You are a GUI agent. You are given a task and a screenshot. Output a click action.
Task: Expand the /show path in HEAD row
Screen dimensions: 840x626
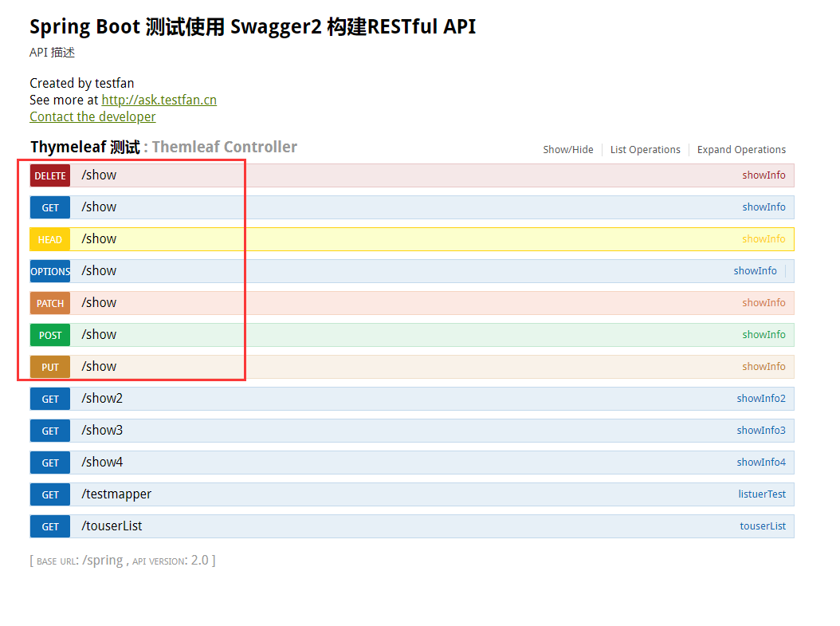coord(99,239)
